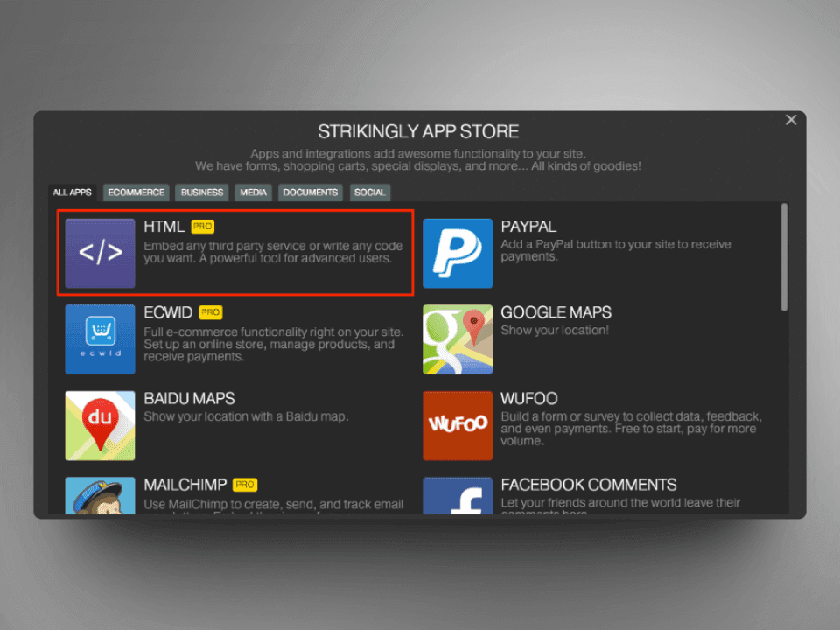Open the Facebook Comments icon
This screenshot has height=630, width=840.
tap(457, 496)
